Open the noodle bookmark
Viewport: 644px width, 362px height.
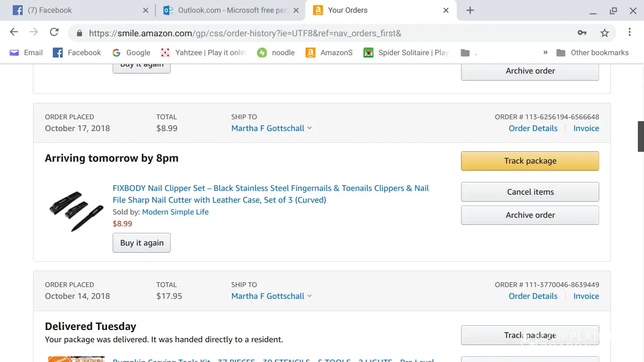pos(276,53)
